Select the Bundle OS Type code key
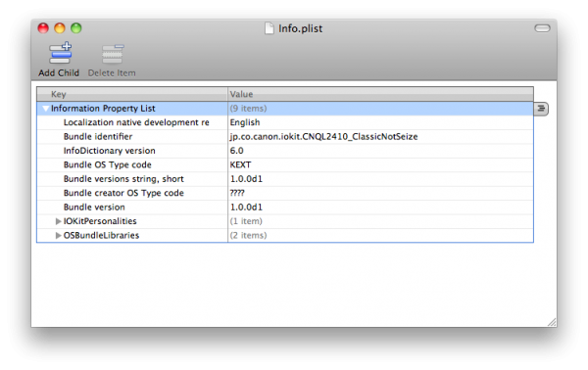This screenshot has height=370, width=588. [x=107, y=164]
